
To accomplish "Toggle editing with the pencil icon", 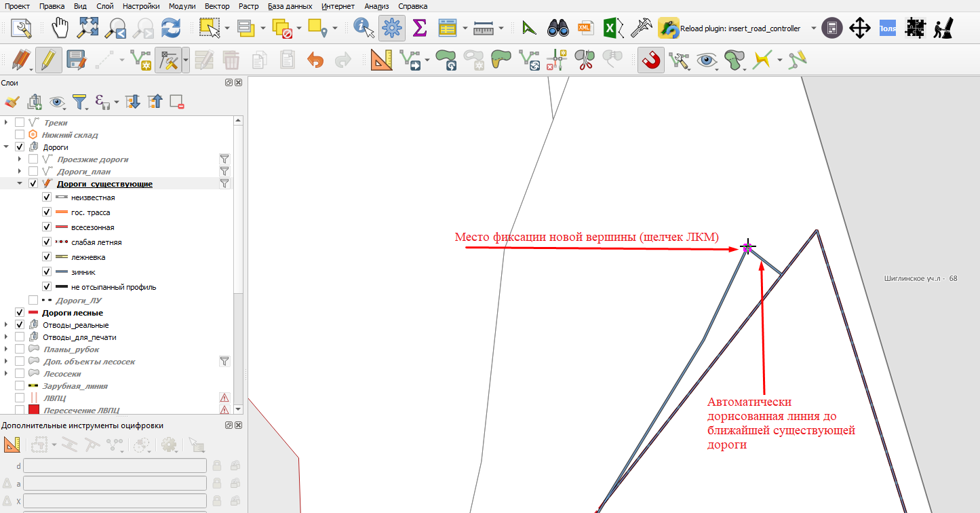I will coord(48,60).
